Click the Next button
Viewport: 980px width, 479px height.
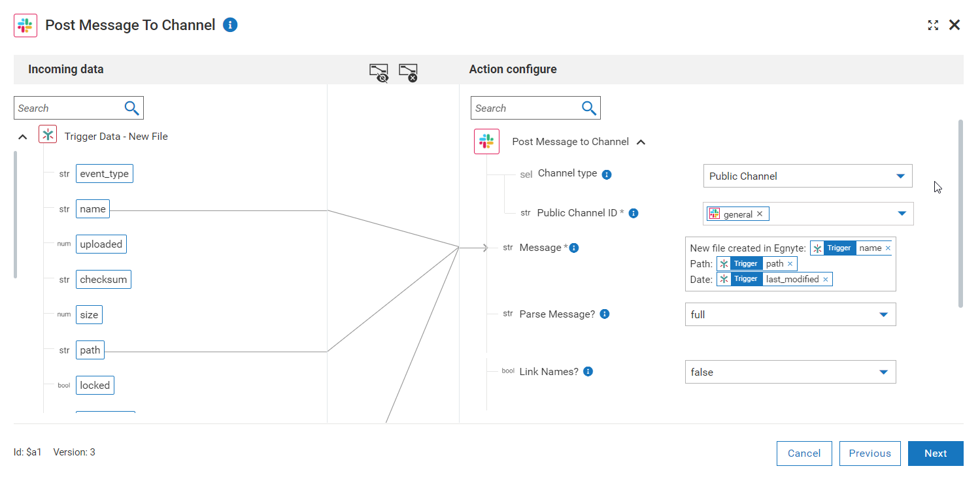pos(936,453)
